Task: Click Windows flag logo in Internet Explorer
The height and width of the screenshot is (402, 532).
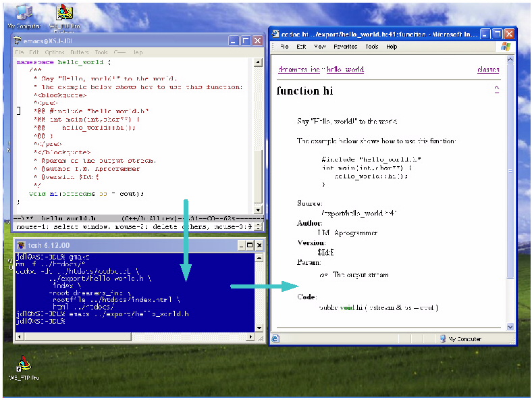Action: tap(506, 47)
